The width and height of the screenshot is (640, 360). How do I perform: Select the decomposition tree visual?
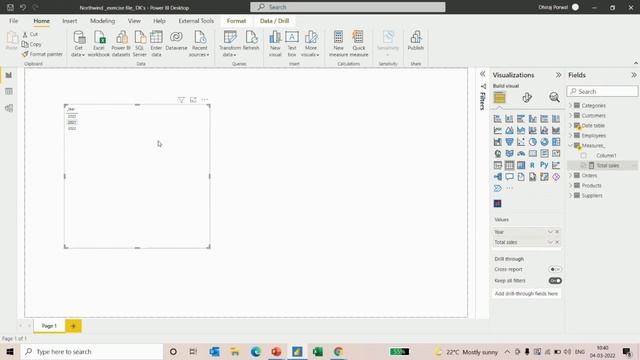pos(498,177)
